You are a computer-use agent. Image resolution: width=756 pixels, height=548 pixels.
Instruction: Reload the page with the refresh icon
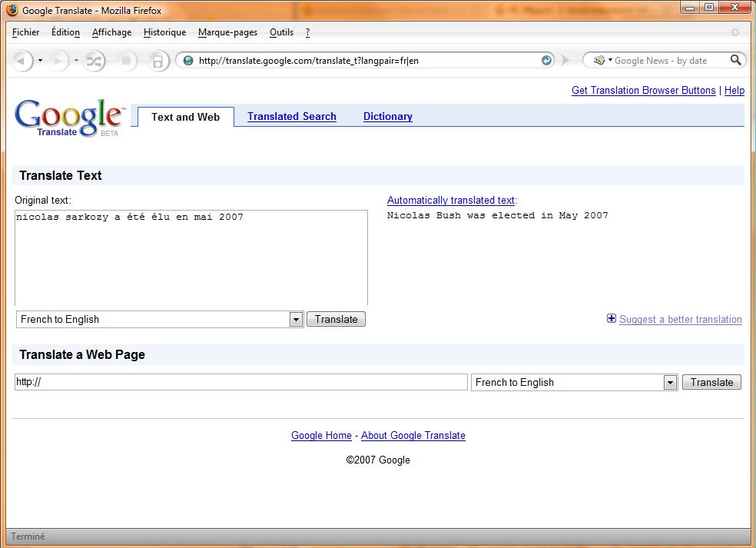[x=94, y=61]
